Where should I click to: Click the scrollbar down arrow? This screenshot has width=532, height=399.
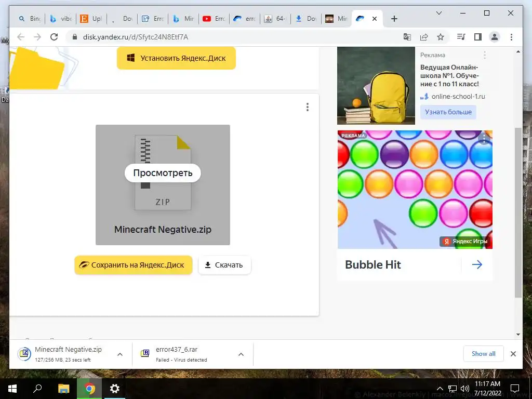pos(518,334)
